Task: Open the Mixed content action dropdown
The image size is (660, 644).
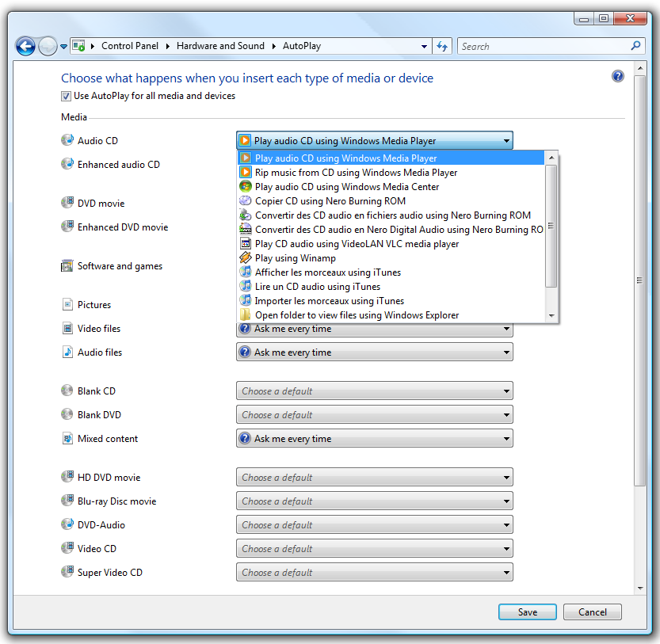Action: [375, 438]
